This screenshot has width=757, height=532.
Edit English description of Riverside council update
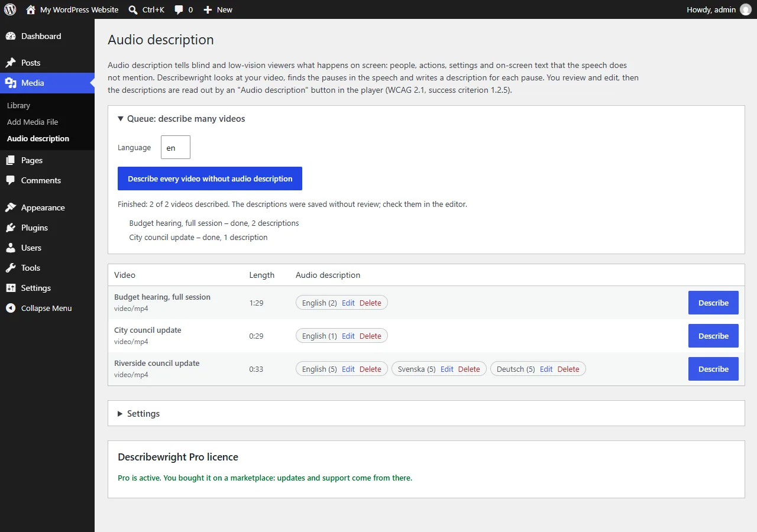pos(348,369)
